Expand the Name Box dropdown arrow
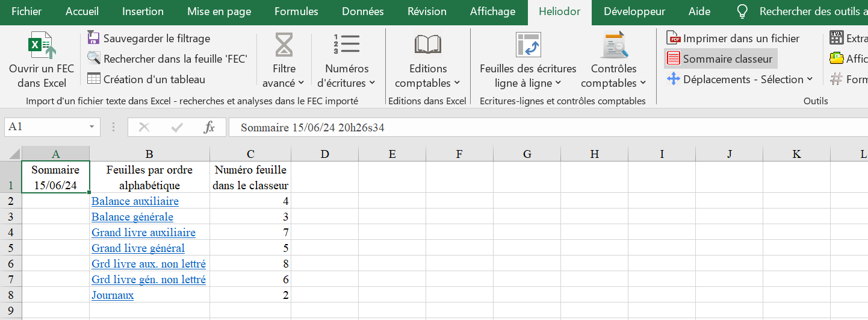Image resolution: width=868 pixels, height=320 pixels. pyautogui.click(x=92, y=127)
